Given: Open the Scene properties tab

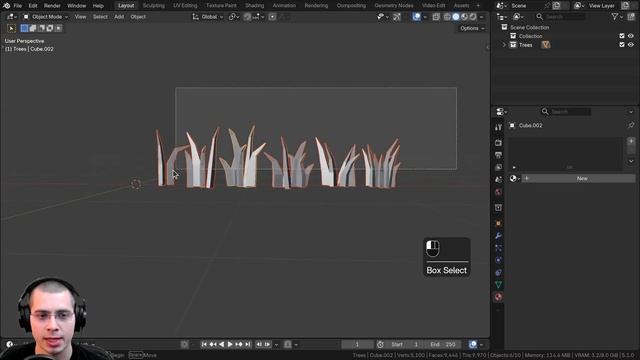Looking at the screenshot, I should (x=498, y=180).
